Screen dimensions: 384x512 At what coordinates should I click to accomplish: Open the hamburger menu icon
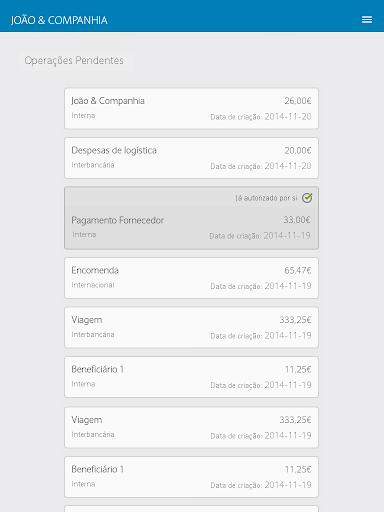[367, 20]
